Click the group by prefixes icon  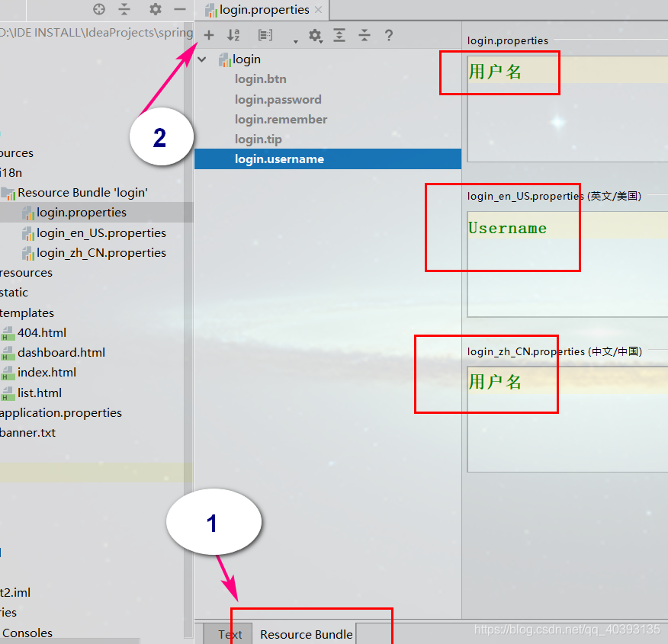click(x=265, y=35)
